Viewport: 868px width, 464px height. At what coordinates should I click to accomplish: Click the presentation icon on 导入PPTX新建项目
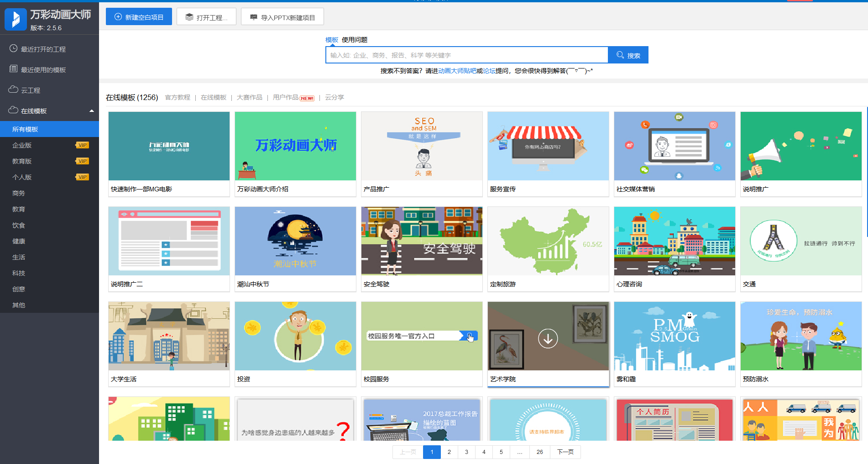click(254, 17)
